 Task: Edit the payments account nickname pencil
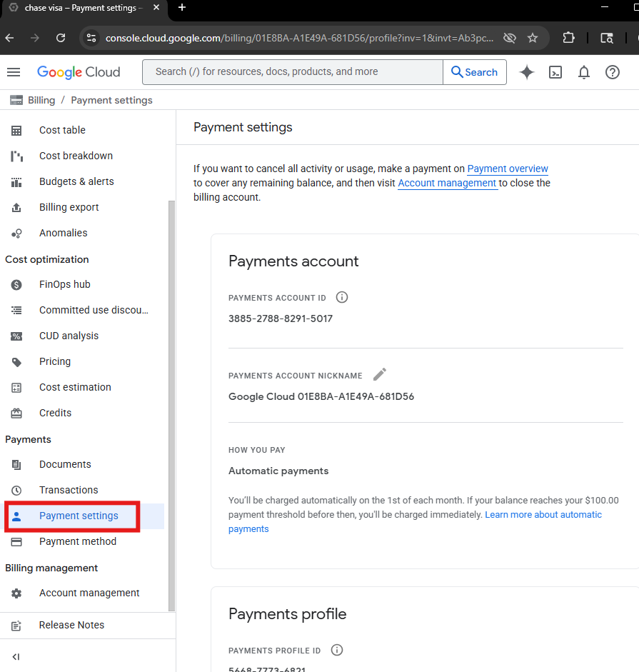[379, 375]
